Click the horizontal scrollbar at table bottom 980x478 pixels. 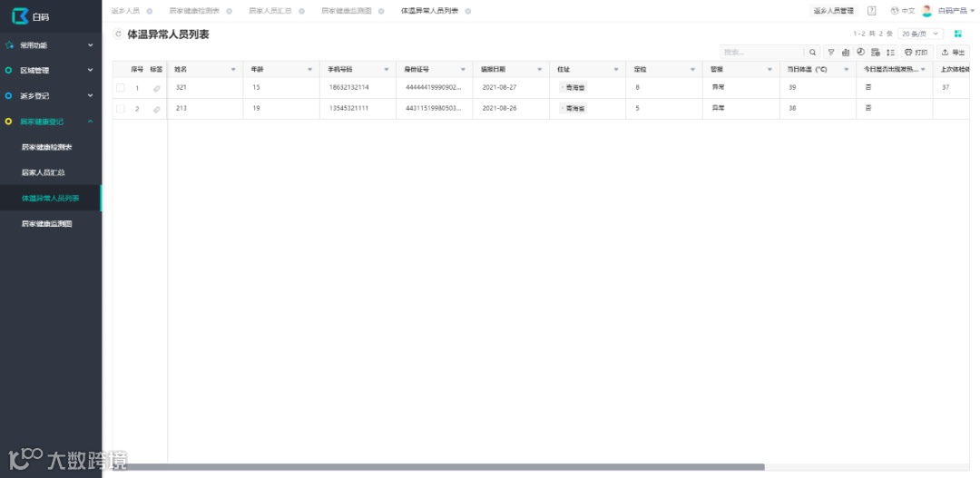click(438, 467)
